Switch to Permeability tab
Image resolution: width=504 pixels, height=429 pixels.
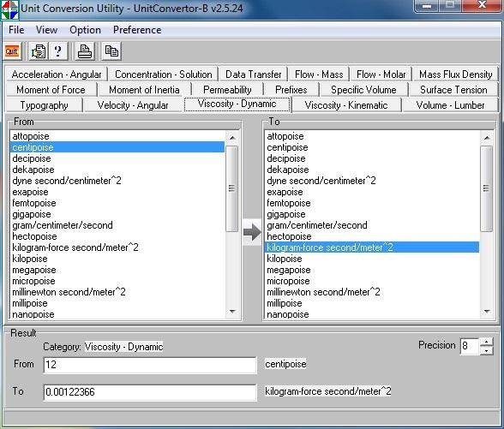pos(227,90)
